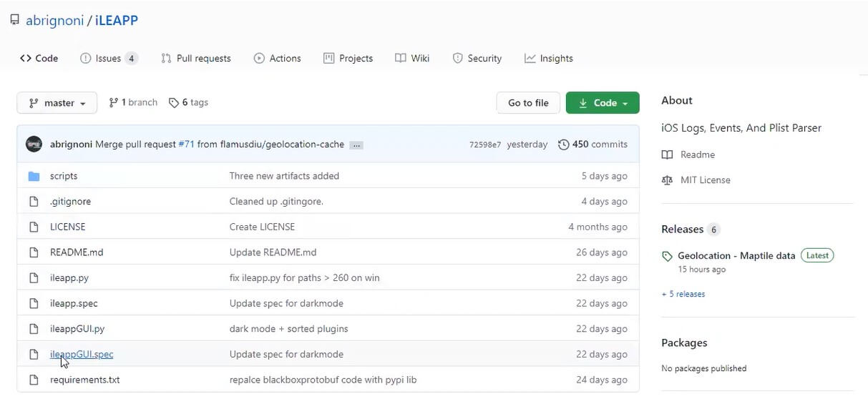868x404 pixels.
Task: Switch to the Issues tab
Action: coord(109,59)
